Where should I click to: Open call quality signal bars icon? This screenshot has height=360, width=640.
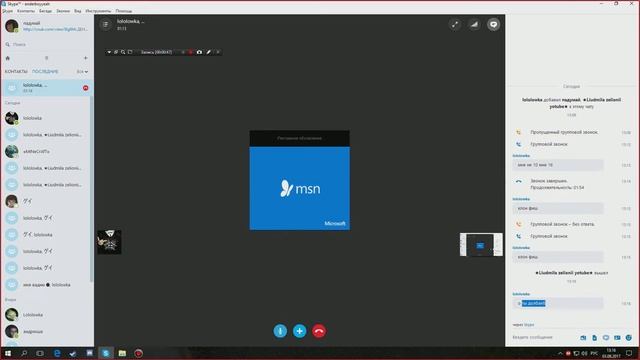pyautogui.click(x=474, y=24)
